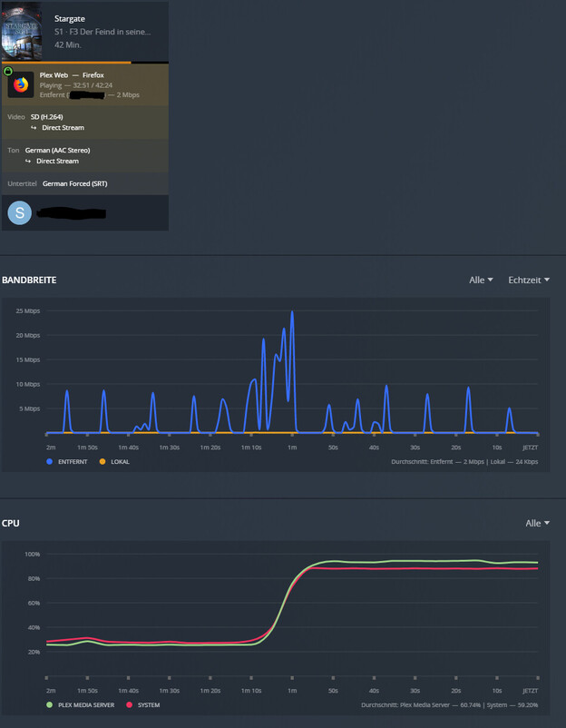Open the Alle dropdown in Bandbreite
The image size is (566, 728).
click(481, 280)
